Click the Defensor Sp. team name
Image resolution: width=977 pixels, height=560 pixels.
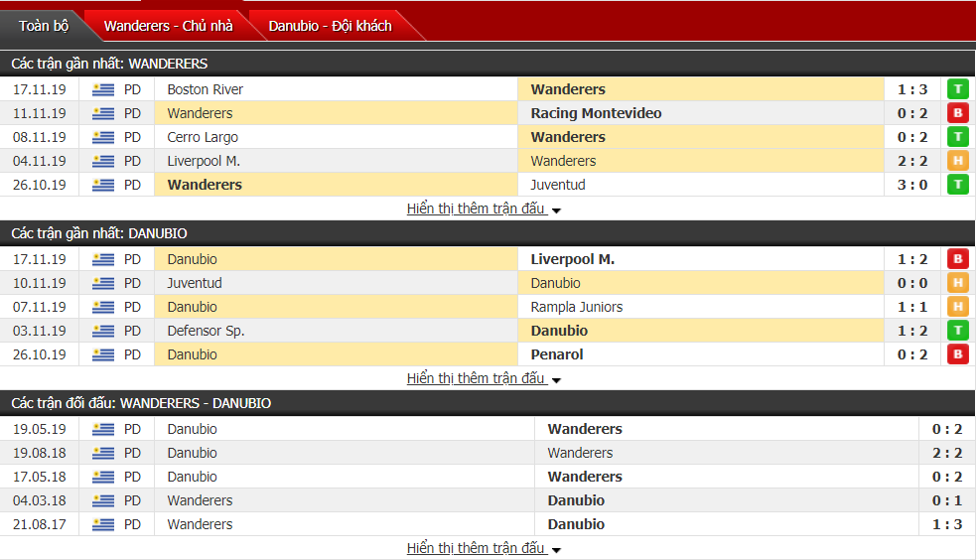pyautogui.click(x=206, y=331)
